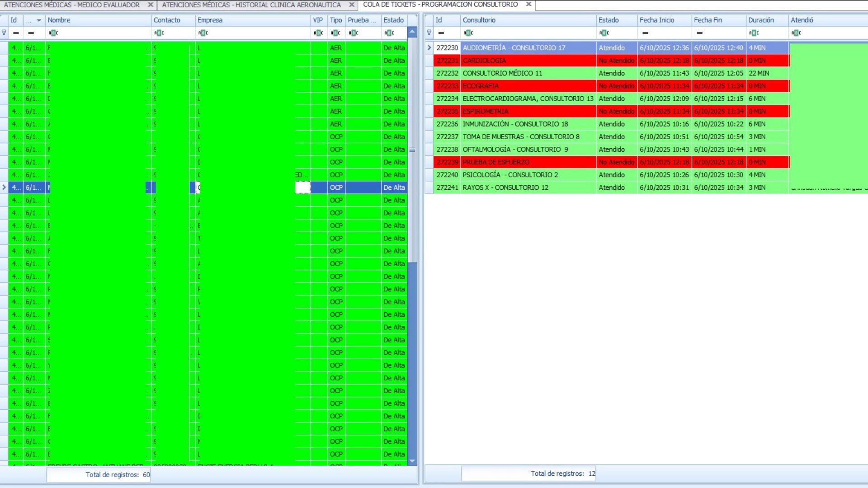The image size is (868, 488).
Task: Click the filter funnel icon in patient grid
Action: (4, 33)
